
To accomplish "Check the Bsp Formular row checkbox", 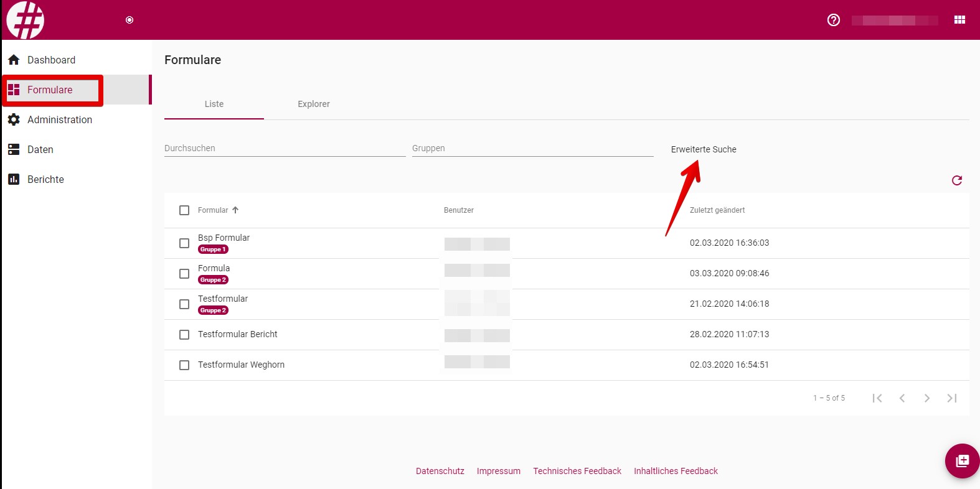I will point(184,243).
